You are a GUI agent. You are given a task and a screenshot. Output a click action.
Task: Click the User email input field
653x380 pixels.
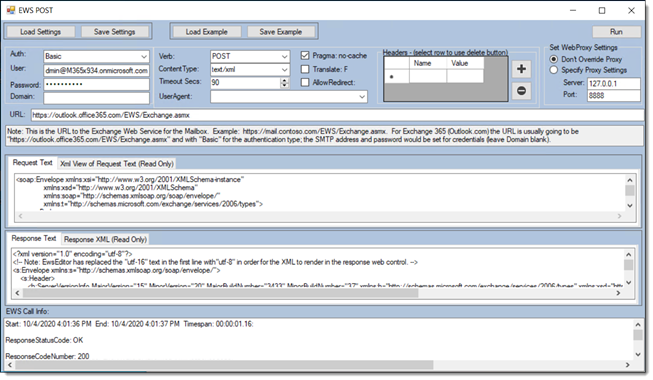click(x=96, y=70)
